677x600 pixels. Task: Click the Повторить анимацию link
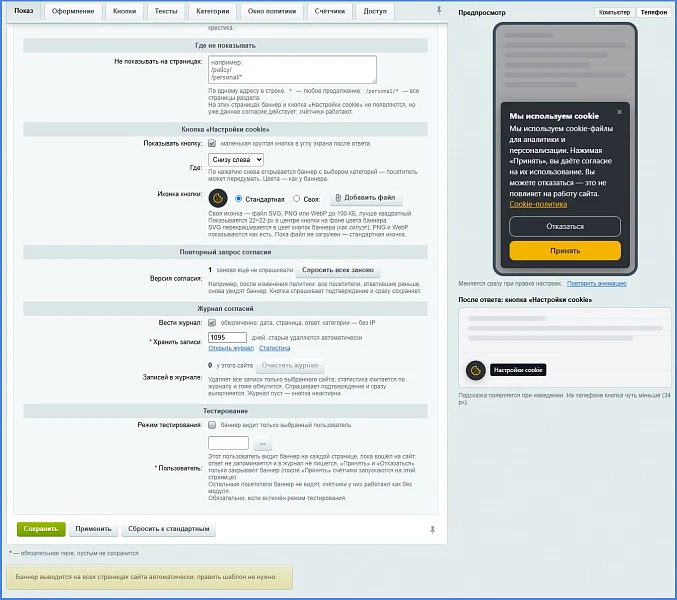pos(597,284)
